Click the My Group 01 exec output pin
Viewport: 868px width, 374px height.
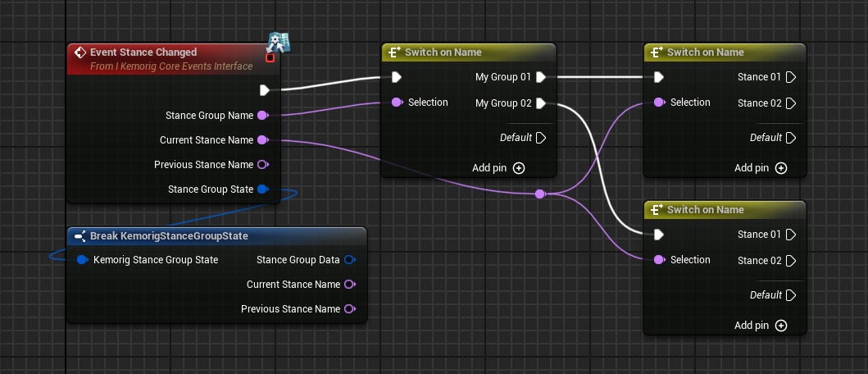coord(541,78)
